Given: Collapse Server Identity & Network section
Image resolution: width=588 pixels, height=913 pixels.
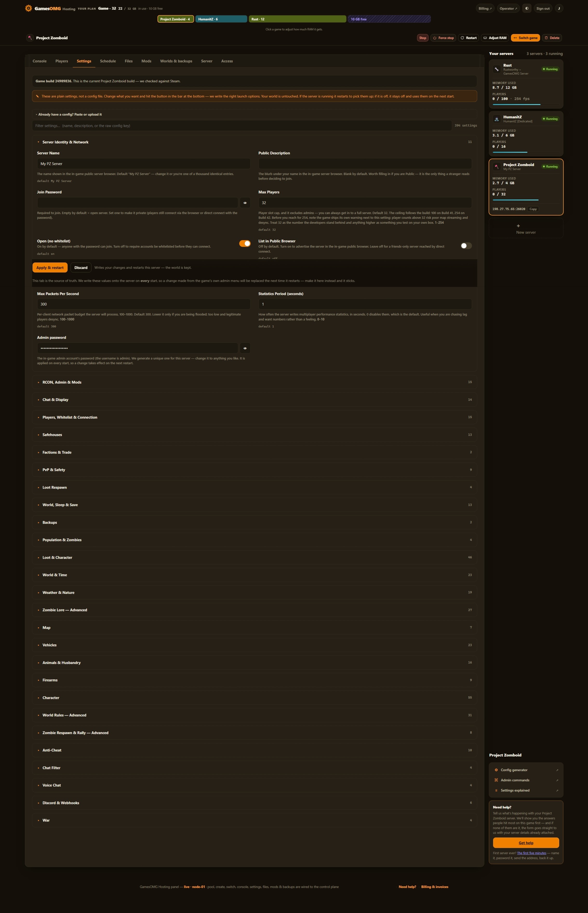Looking at the screenshot, I should click(254, 142).
